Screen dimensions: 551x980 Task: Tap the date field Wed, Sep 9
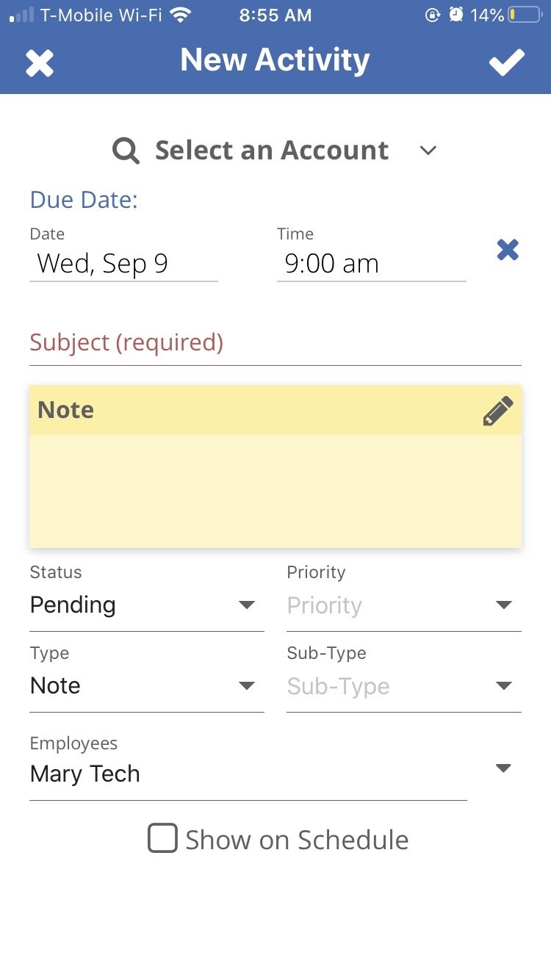click(123, 264)
